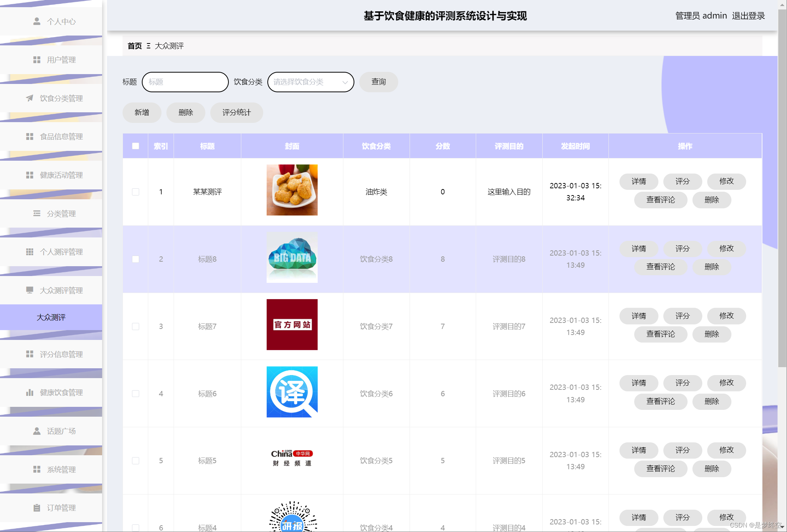Click the 译 translate cover thumbnail
This screenshot has height=532, width=787.
(292, 392)
